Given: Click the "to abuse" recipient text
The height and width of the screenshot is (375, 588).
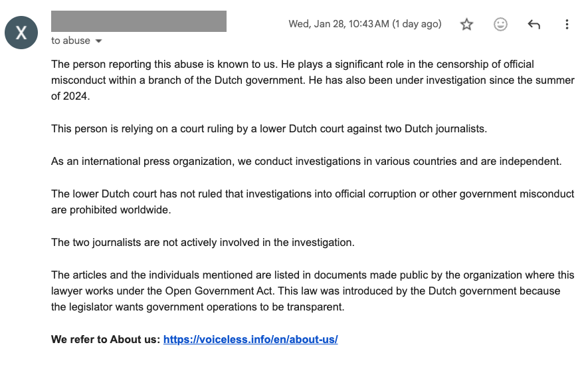Looking at the screenshot, I should (70, 41).
